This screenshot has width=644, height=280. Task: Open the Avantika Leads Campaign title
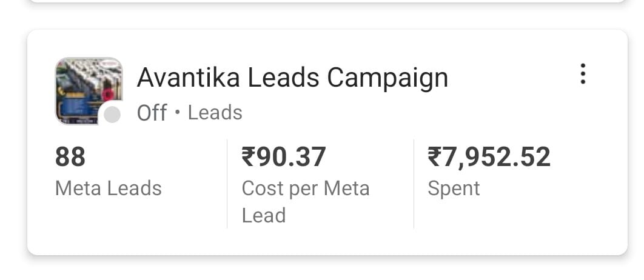coord(292,78)
